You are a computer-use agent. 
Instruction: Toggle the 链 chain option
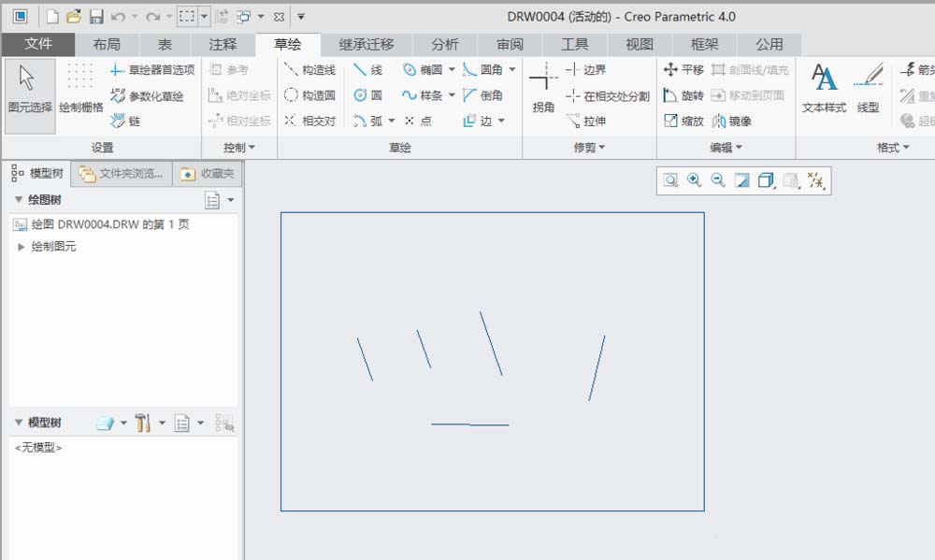126,121
